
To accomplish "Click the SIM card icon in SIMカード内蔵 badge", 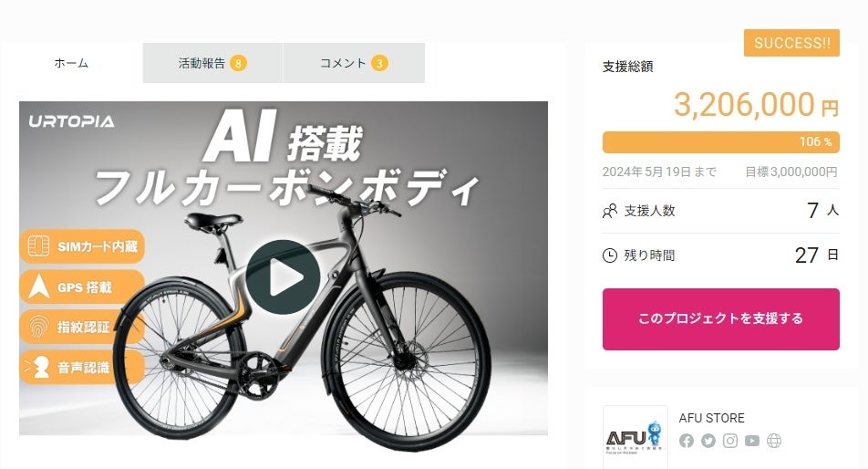I will click(38, 245).
